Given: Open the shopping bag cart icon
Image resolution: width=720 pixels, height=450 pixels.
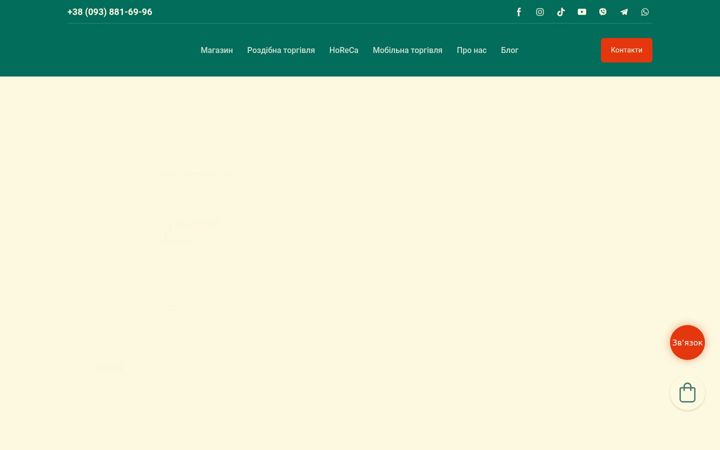Looking at the screenshot, I should [687, 393].
